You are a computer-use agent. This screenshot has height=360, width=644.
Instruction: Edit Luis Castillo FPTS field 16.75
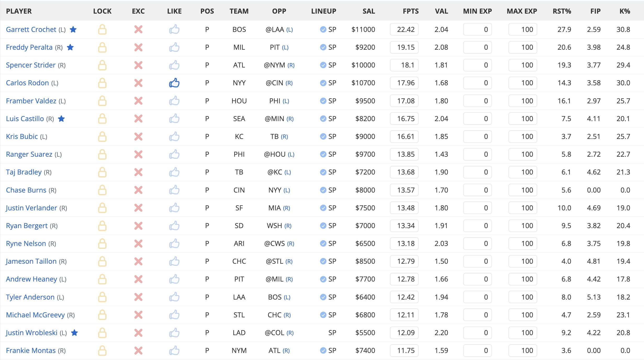404,119
